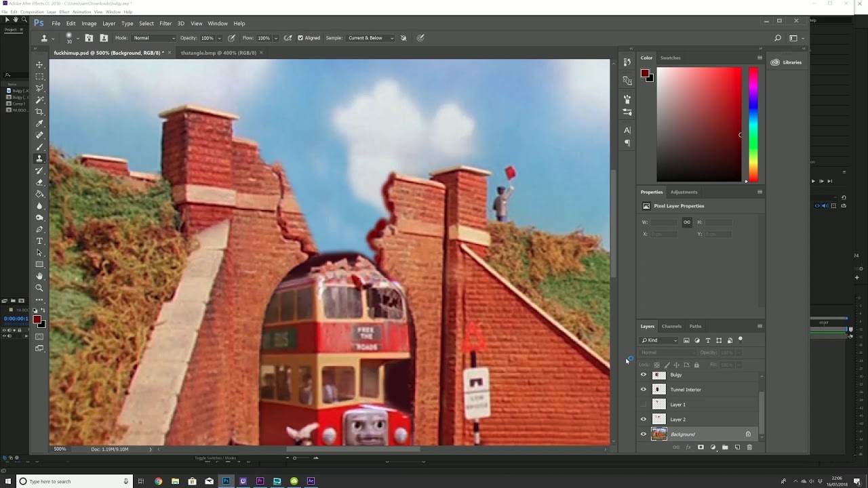This screenshot has height=488, width=868.
Task: Open the workspace switcher dropdown
Action: click(x=795, y=38)
